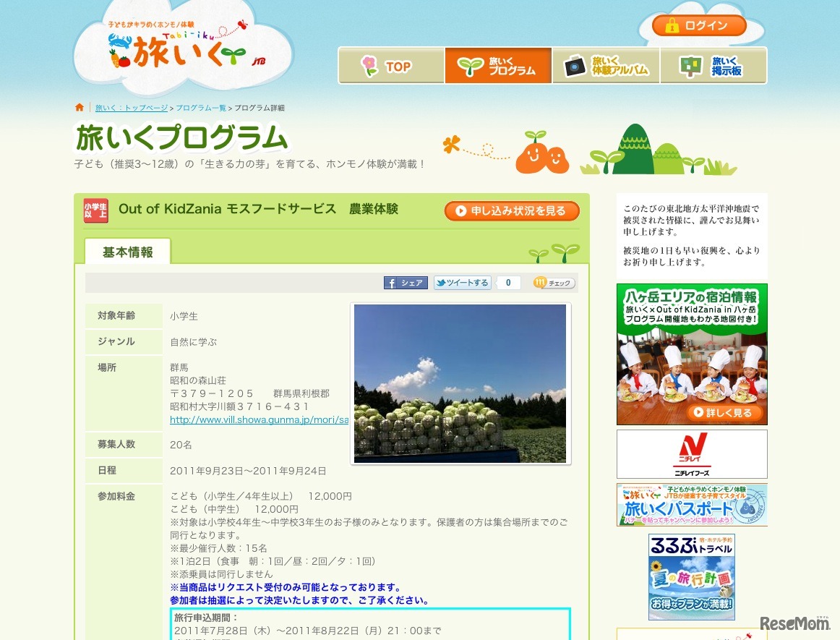Viewport: 840px width, 640px height.
Task: Click the 旅いくプログラム page heading
Action: (181, 137)
